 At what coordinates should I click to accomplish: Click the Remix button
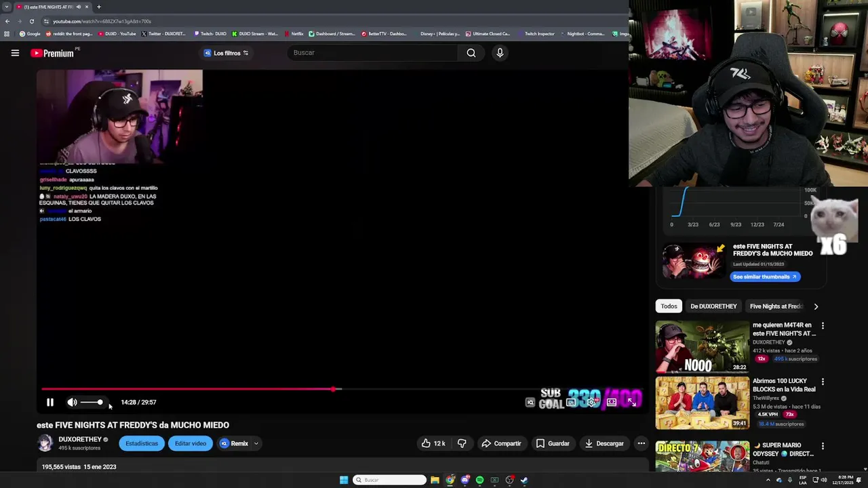pos(234,443)
